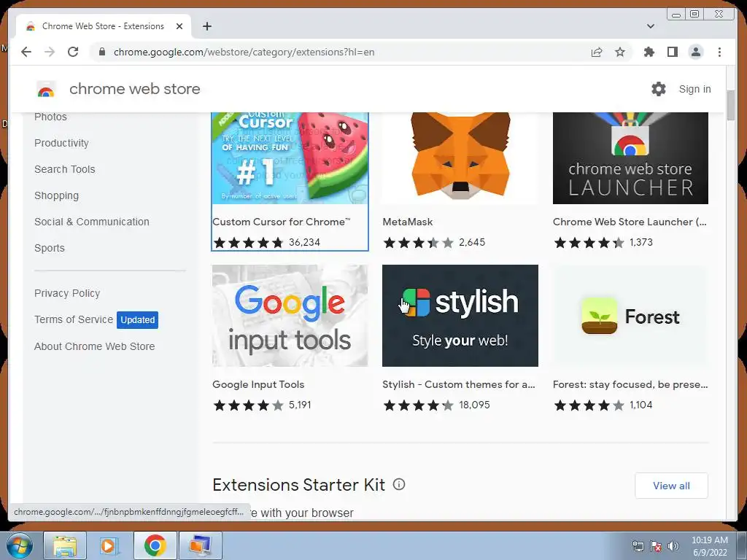The width and height of the screenshot is (747, 560).
Task: Open Windows Media Player from taskbar
Action: coord(109,545)
